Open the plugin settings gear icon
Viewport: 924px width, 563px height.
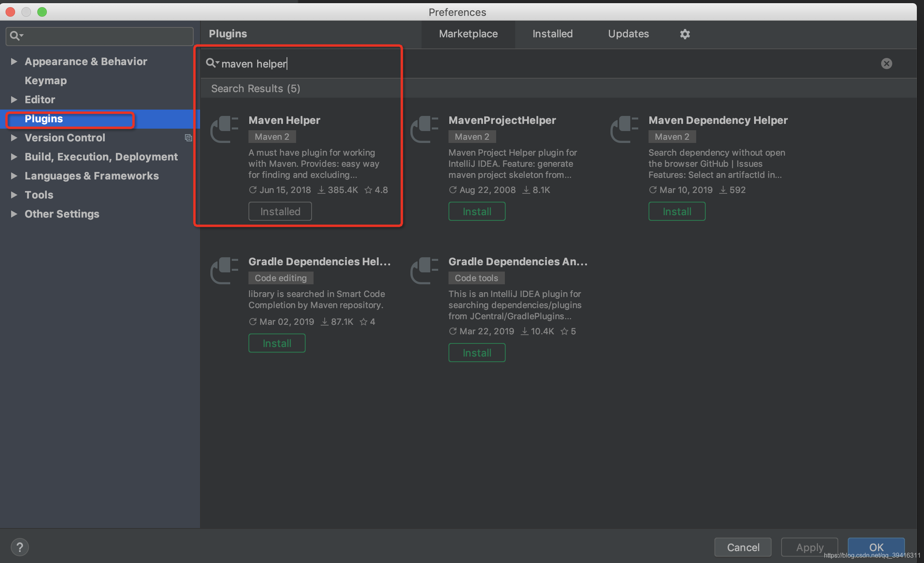pyautogui.click(x=685, y=34)
